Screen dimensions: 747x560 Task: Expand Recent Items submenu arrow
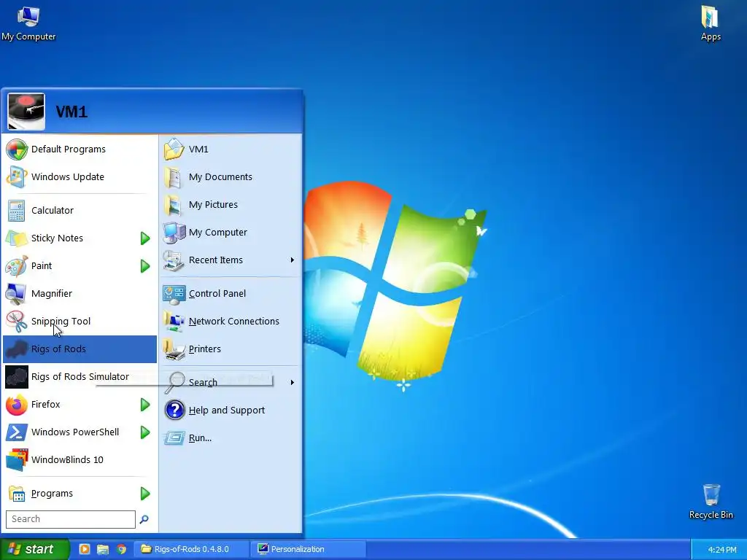292,260
